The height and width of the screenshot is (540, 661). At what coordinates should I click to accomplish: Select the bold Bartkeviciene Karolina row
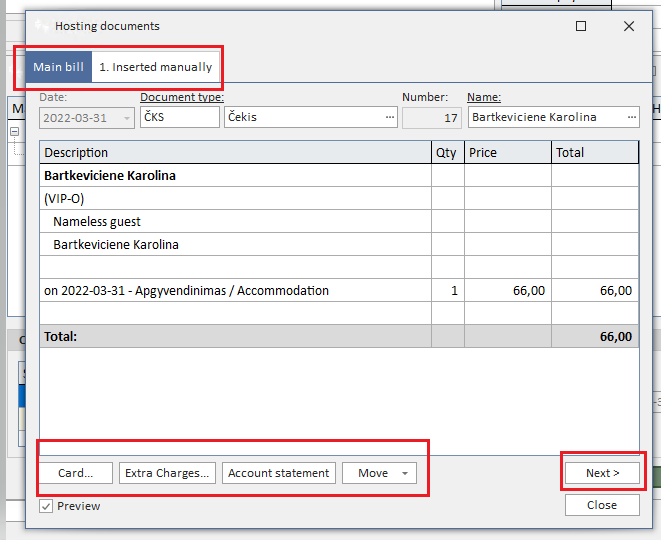[x=339, y=175]
